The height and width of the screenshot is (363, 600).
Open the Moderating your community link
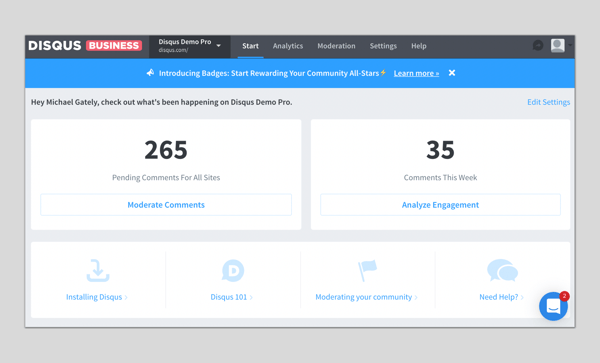(366, 297)
